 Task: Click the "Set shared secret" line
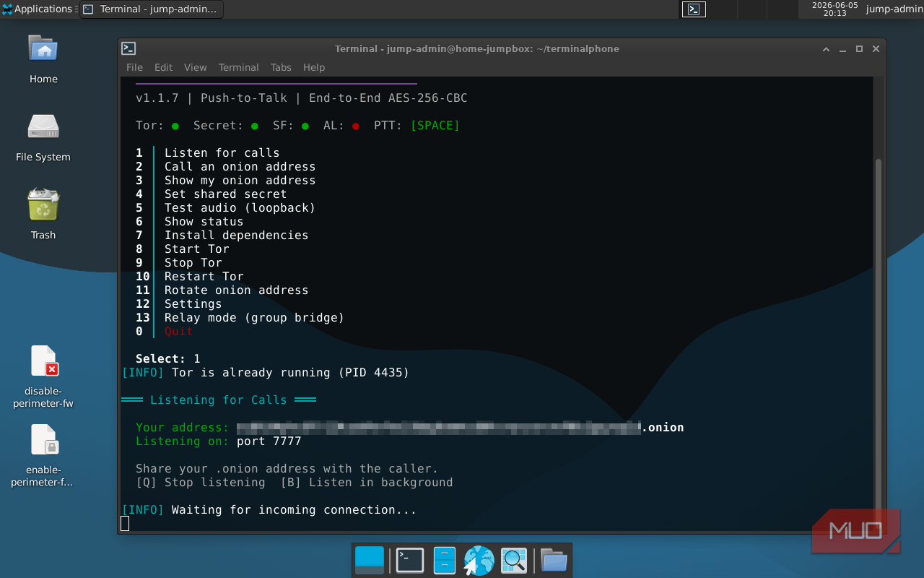click(225, 194)
